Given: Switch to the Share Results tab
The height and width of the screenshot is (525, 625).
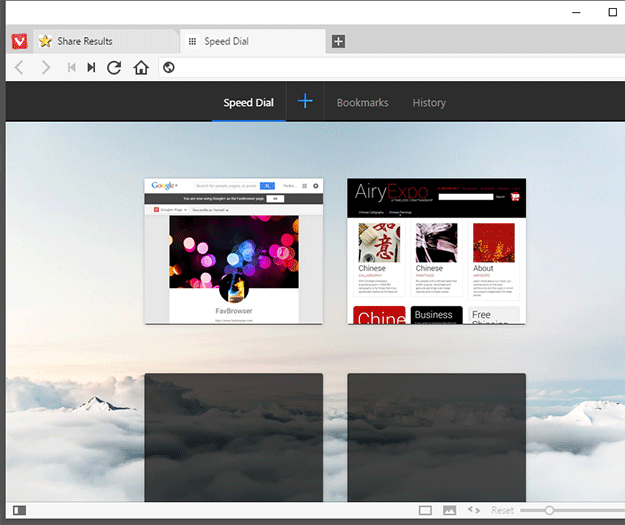Looking at the screenshot, I should [x=95, y=41].
